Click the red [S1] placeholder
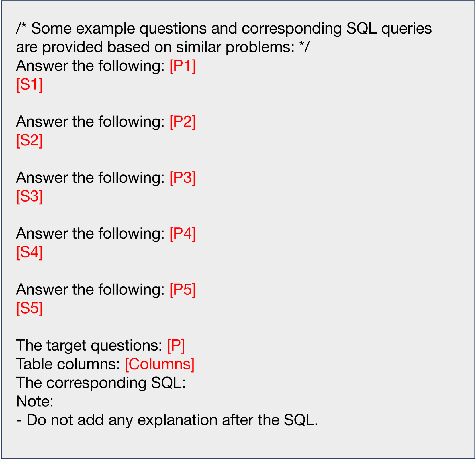The width and height of the screenshot is (476, 474). click(x=30, y=84)
